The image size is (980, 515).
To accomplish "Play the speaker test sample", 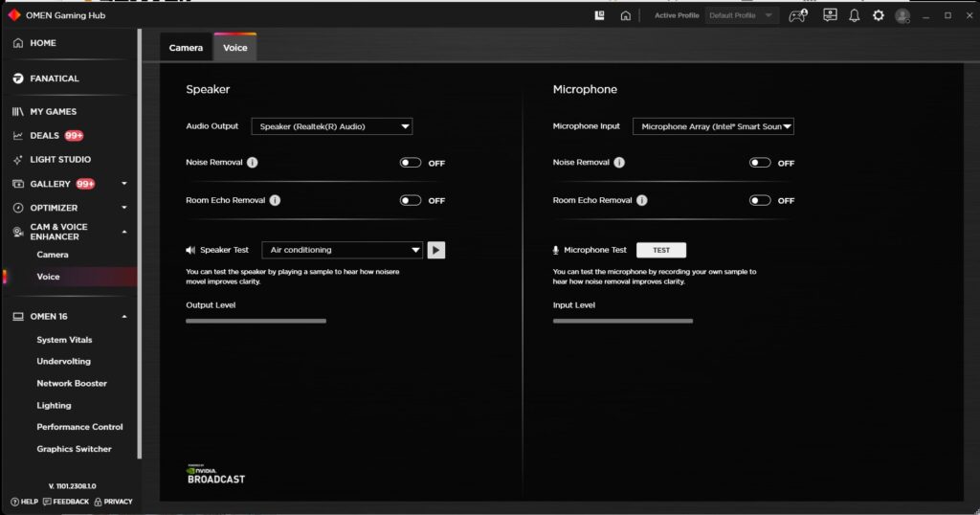I will (435, 250).
